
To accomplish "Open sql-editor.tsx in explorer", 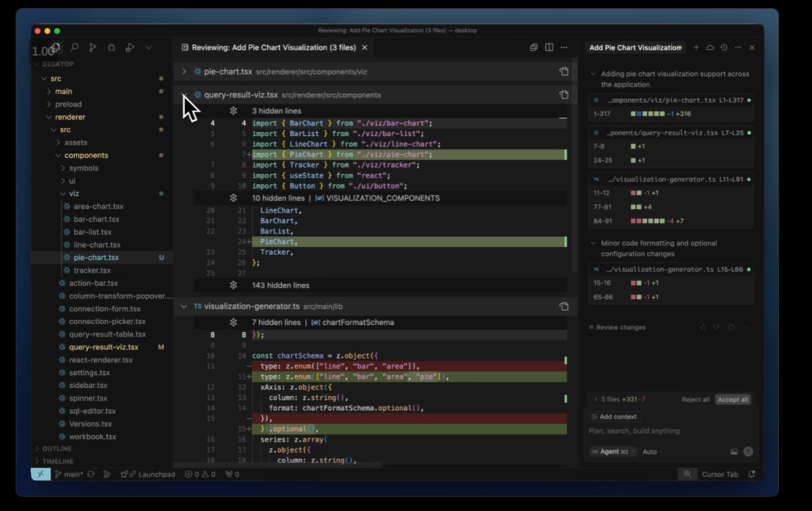I will click(92, 411).
